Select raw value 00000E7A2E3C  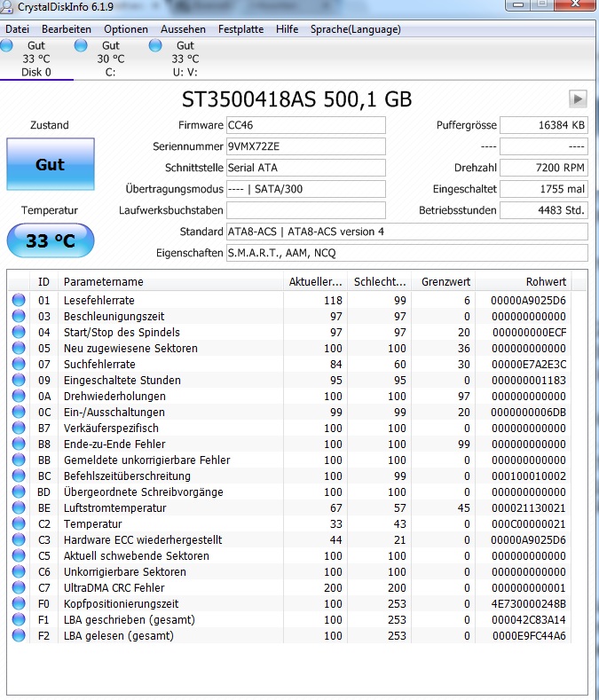529,365
